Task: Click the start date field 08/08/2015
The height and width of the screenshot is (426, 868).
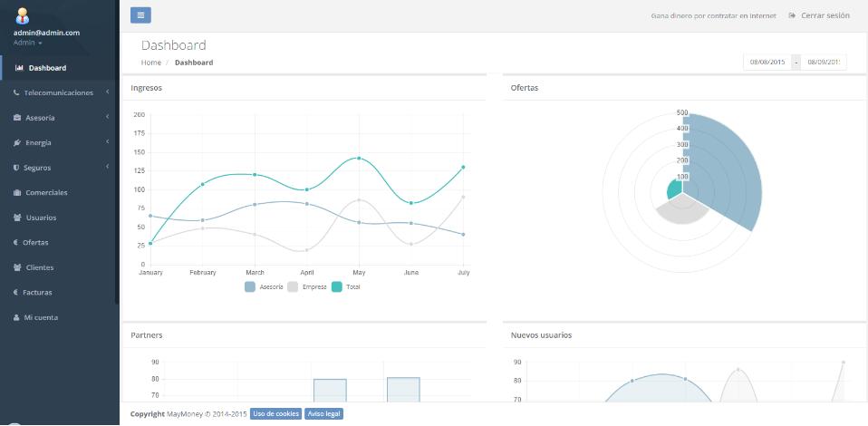Action: [x=767, y=62]
